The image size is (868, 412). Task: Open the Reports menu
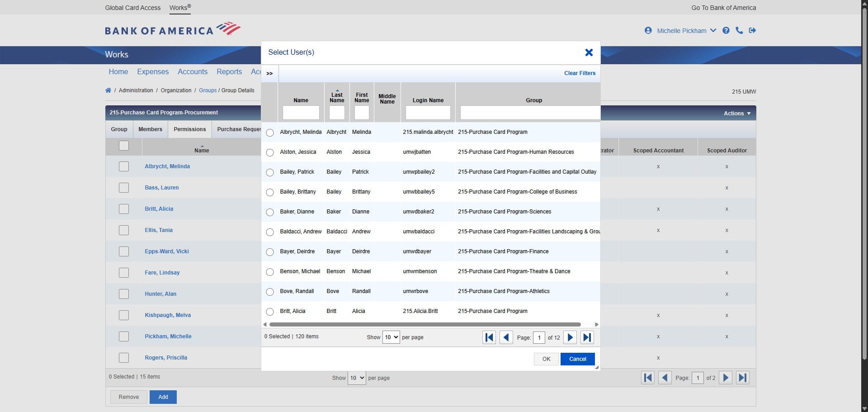(x=229, y=71)
